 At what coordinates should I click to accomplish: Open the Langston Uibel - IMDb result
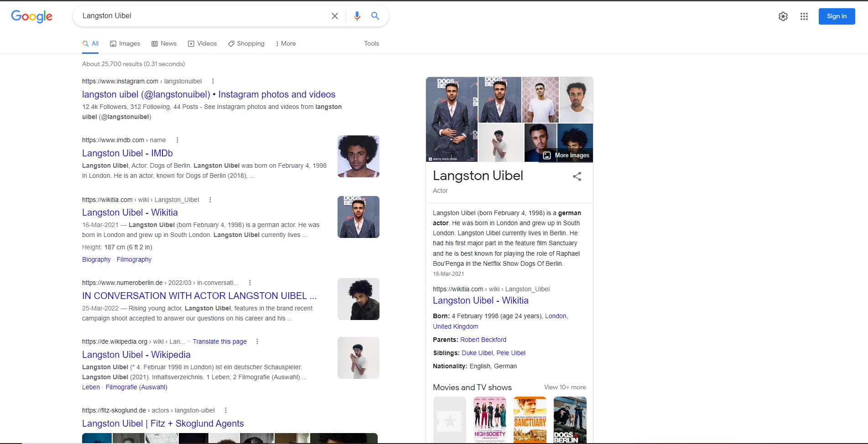127,153
